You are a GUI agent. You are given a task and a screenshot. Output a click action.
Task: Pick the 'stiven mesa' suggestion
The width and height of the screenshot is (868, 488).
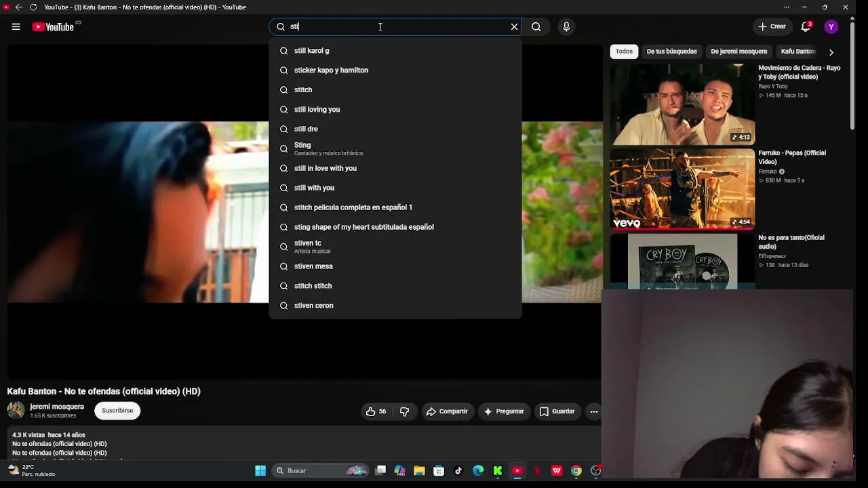[395, 267]
